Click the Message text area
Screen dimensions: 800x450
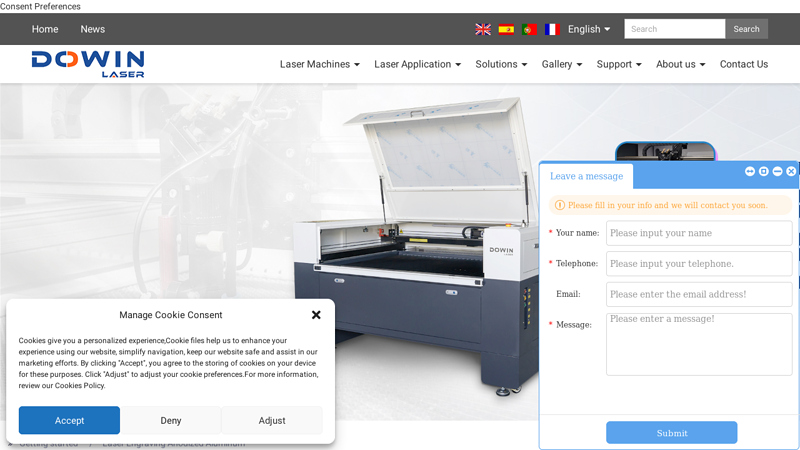[x=699, y=344]
